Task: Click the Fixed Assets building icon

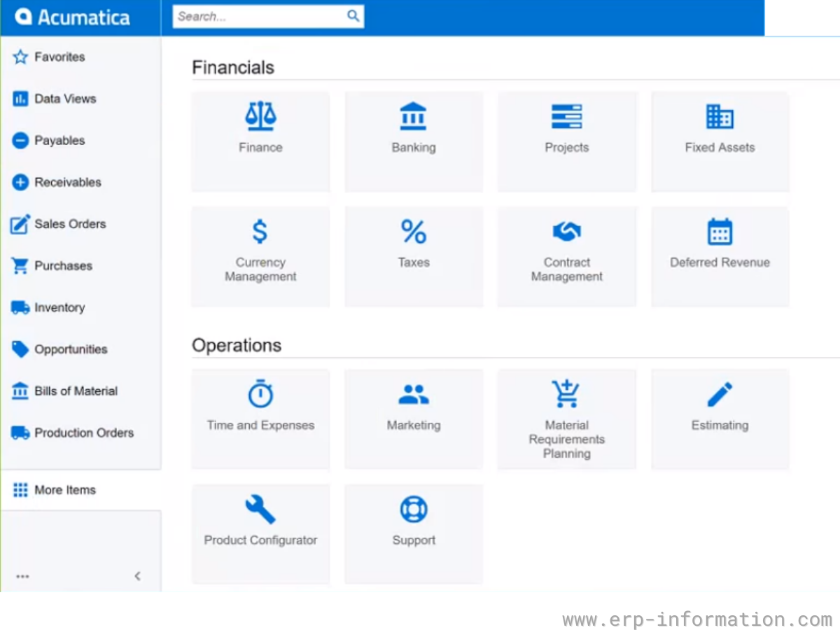Action: [x=720, y=116]
